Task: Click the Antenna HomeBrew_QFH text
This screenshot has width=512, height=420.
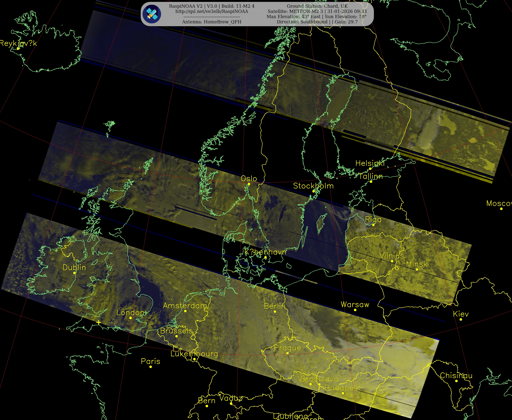Action: 212,22
